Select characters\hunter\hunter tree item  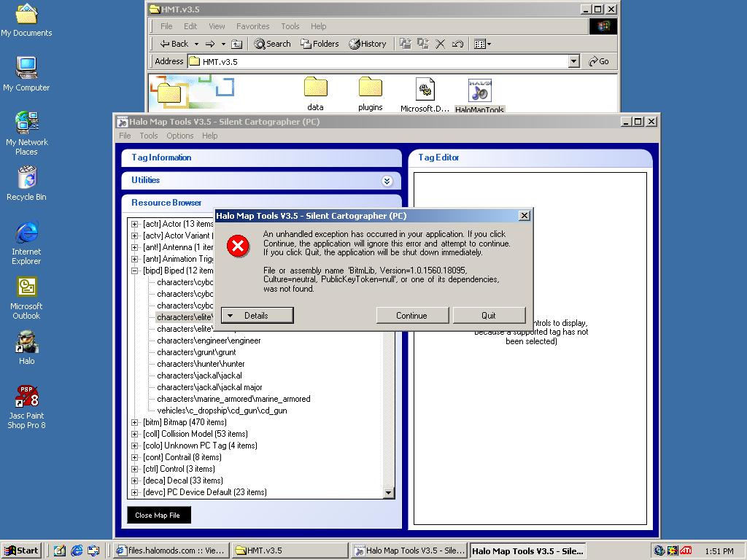point(201,364)
